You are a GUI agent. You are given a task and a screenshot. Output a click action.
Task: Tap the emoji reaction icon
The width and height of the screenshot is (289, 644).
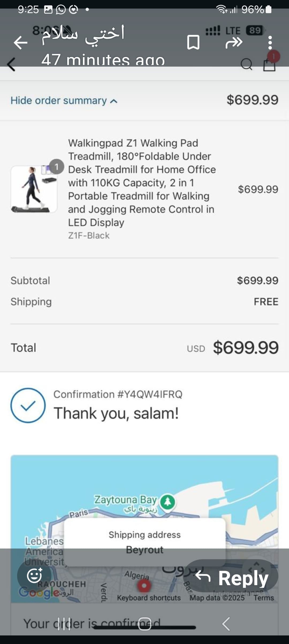tap(34, 576)
